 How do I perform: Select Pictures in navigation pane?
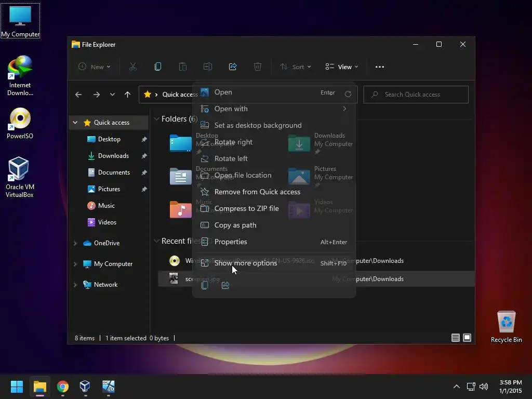click(x=109, y=189)
